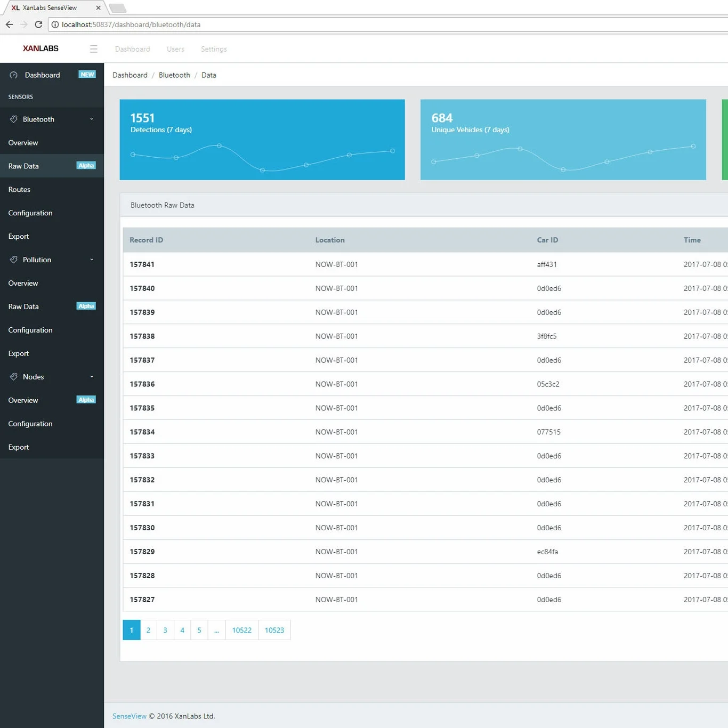Open Bluetooth Export in sidebar
Image resolution: width=728 pixels, height=728 pixels.
52,237
